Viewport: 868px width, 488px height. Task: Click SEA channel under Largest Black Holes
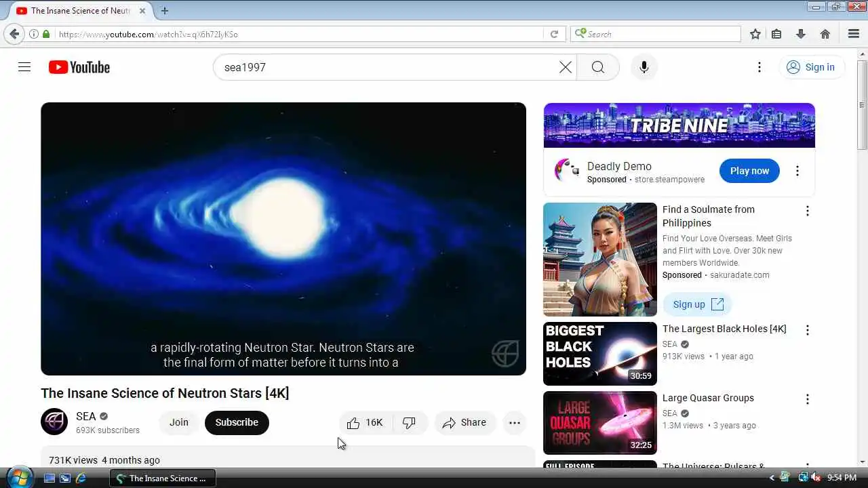(x=670, y=344)
